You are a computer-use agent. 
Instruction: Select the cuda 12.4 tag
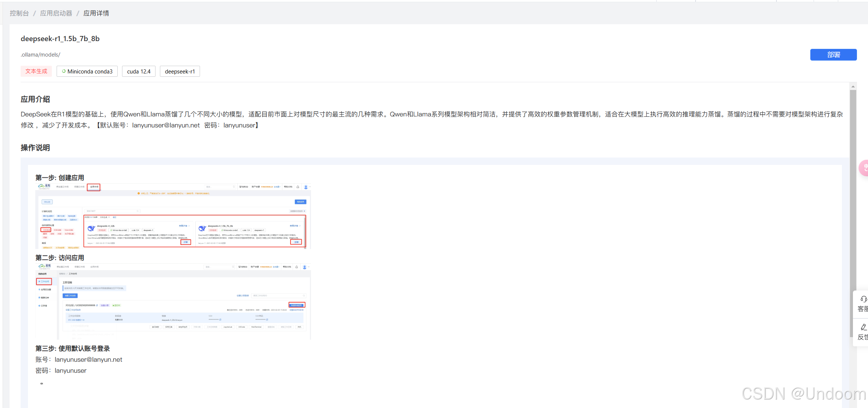click(x=139, y=71)
